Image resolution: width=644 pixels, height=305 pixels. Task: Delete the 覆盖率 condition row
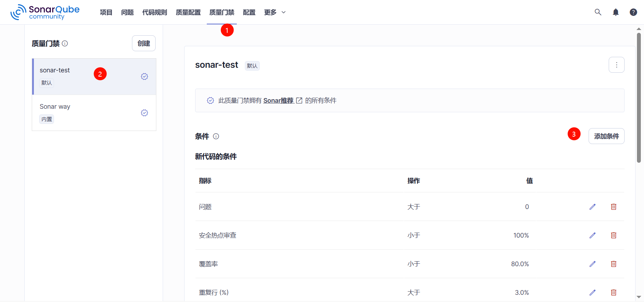coord(613,264)
